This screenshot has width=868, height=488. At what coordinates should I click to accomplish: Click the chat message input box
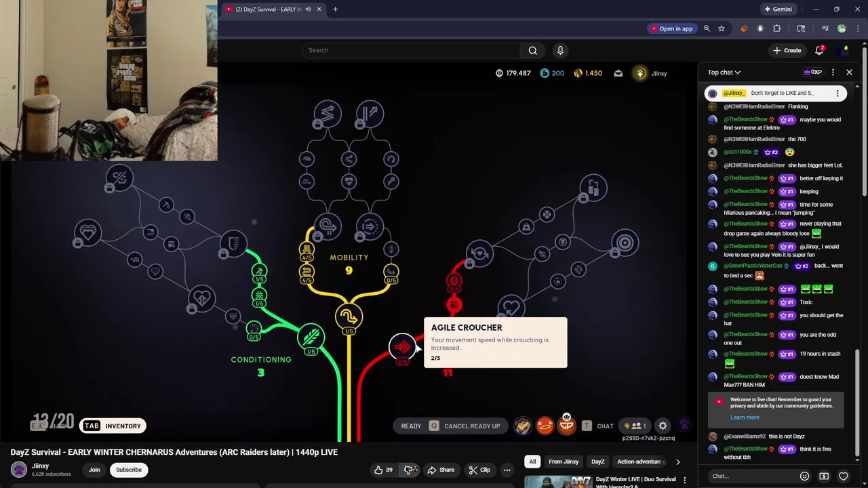click(x=751, y=476)
